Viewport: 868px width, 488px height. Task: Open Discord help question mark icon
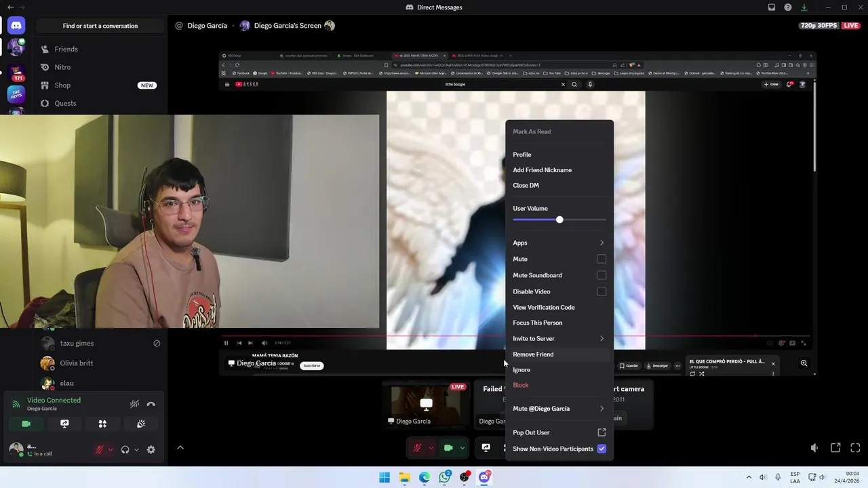788,7
